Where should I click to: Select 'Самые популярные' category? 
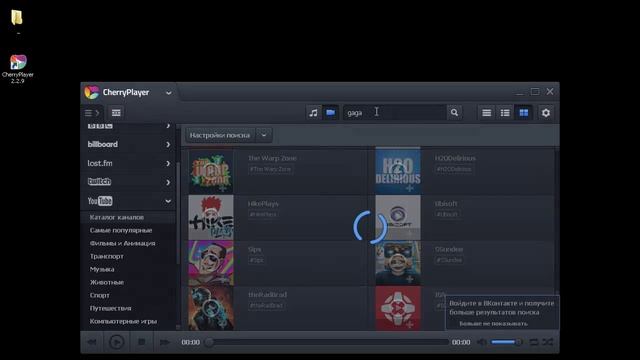(121, 230)
